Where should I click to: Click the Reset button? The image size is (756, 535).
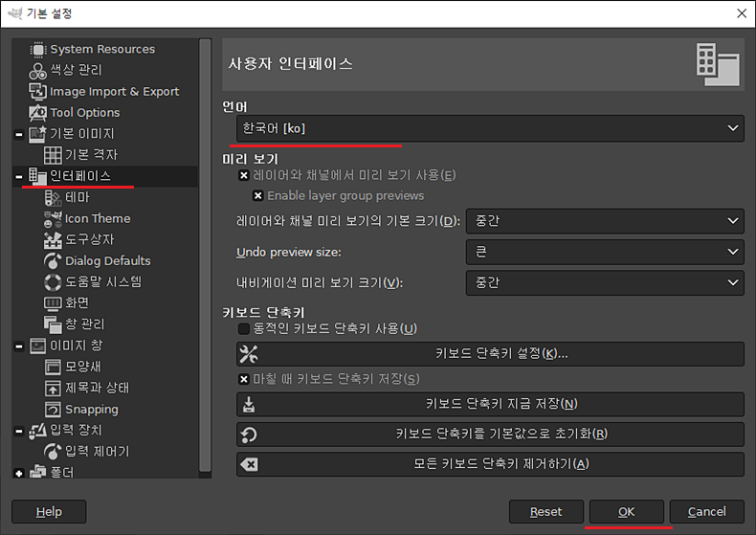click(x=546, y=512)
